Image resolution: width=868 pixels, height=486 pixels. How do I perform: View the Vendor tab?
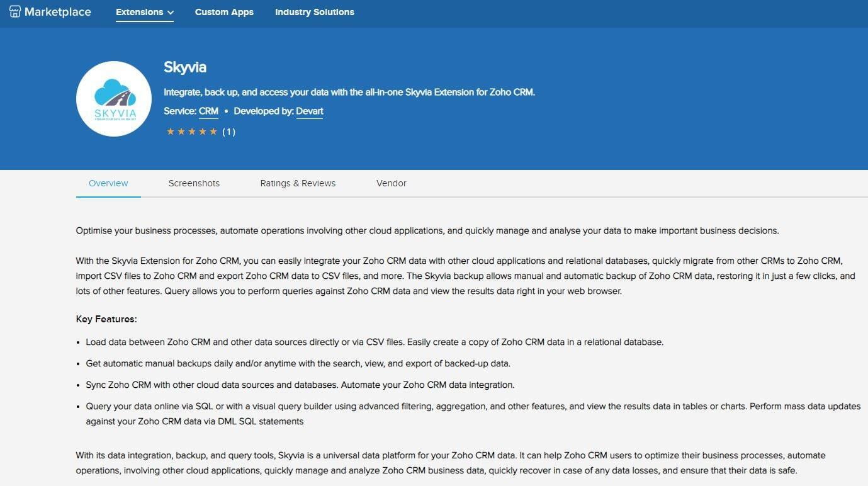[392, 183]
